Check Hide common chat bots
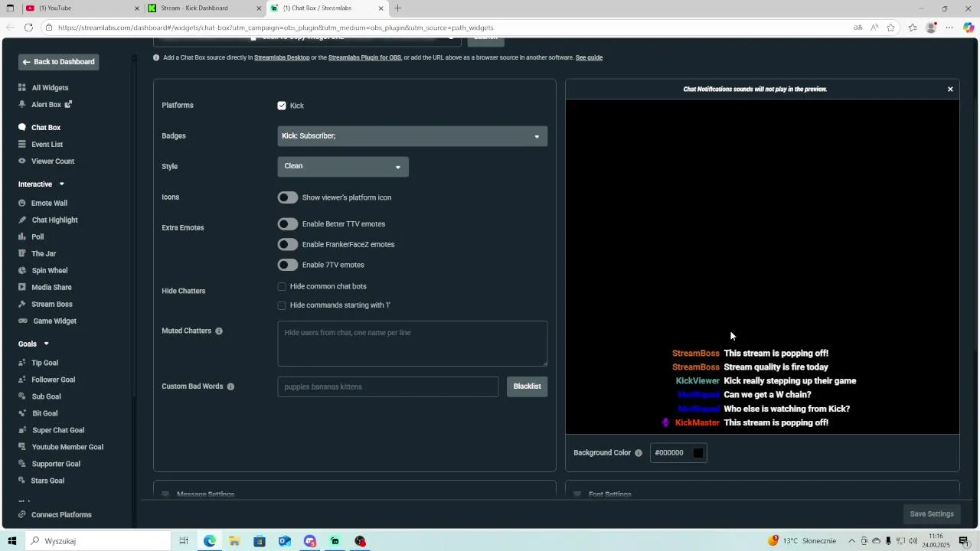The image size is (980, 551). (x=282, y=287)
